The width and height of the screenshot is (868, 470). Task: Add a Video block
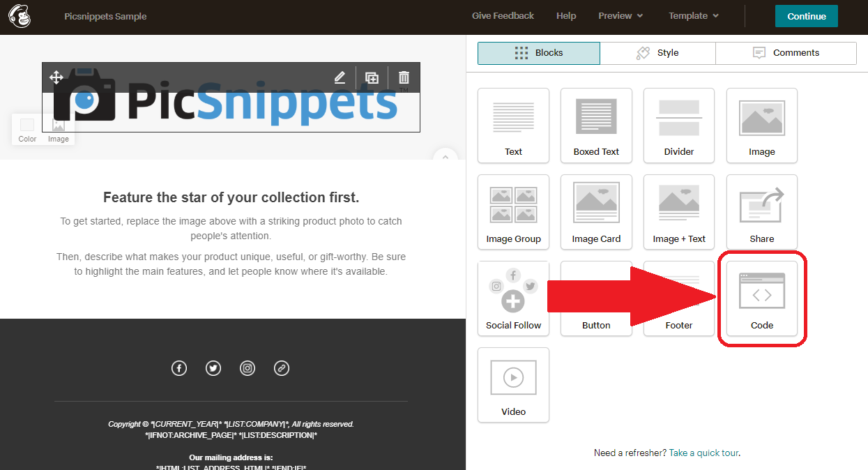tap(513, 385)
